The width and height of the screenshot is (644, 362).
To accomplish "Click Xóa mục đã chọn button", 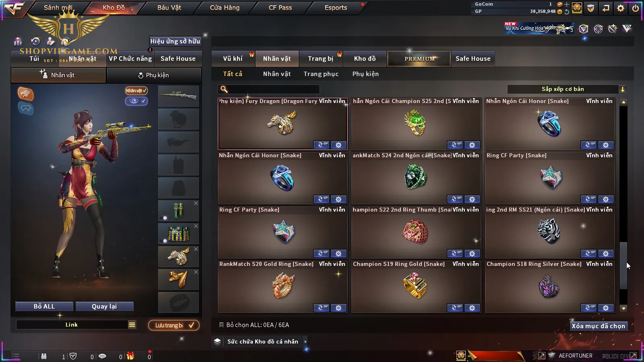I will pos(598,326).
